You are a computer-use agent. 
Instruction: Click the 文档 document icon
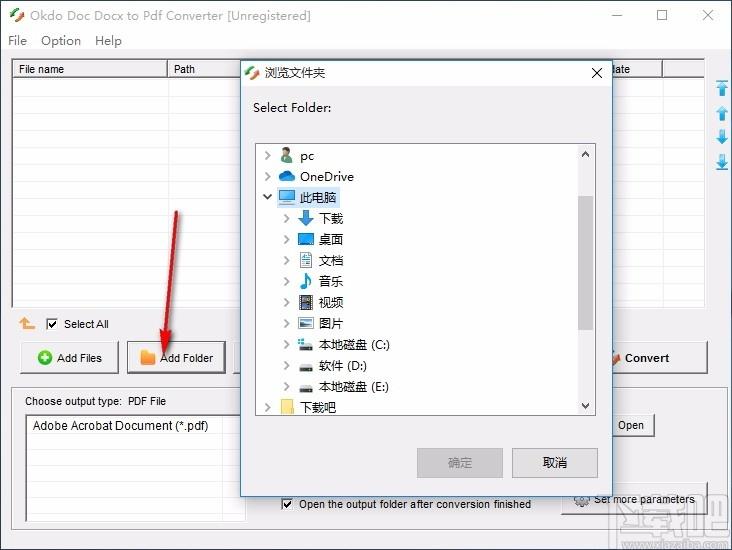click(x=306, y=260)
